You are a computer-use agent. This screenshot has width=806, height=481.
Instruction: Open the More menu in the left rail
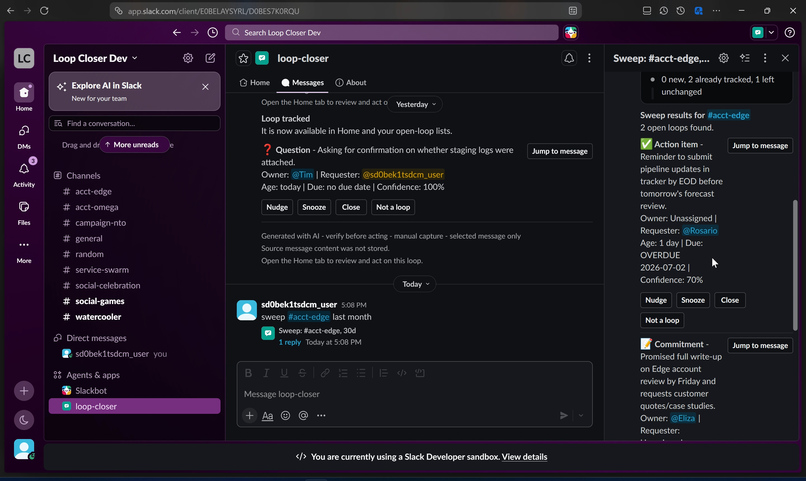(x=24, y=250)
